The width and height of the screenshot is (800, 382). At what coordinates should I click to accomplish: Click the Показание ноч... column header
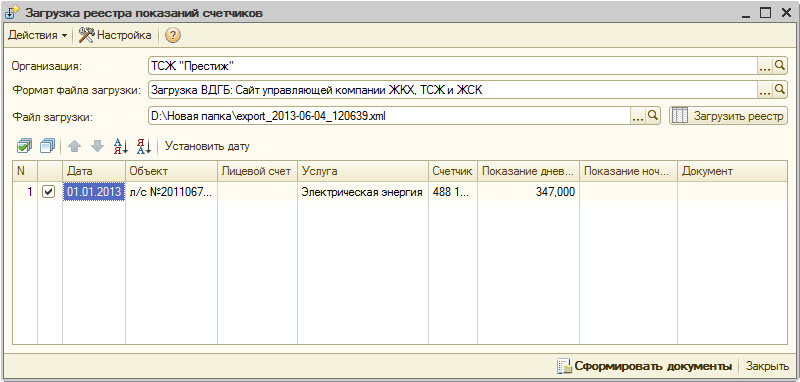point(628,171)
